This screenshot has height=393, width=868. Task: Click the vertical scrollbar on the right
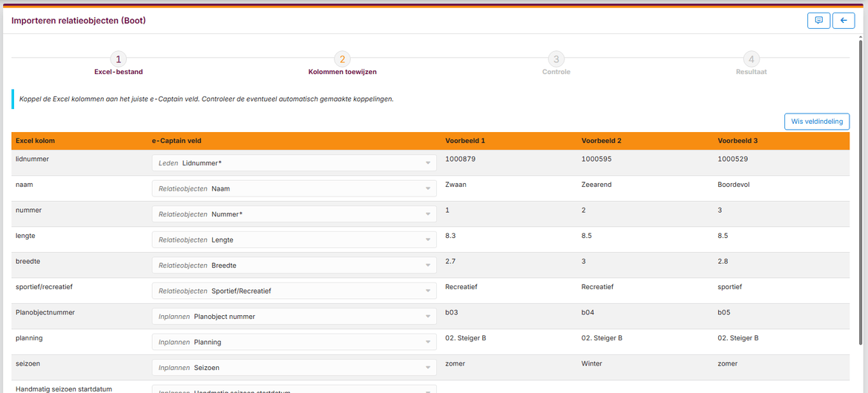pyautogui.click(x=859, y=185)
